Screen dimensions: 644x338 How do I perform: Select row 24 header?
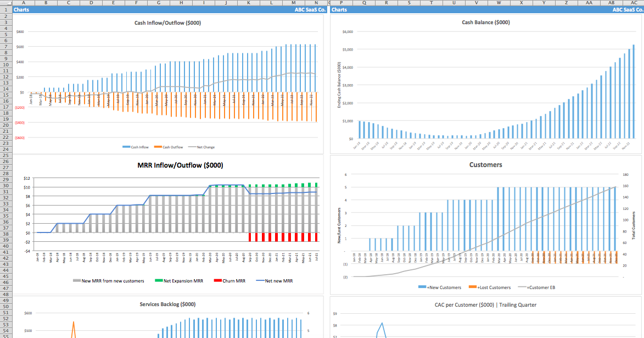5,149
